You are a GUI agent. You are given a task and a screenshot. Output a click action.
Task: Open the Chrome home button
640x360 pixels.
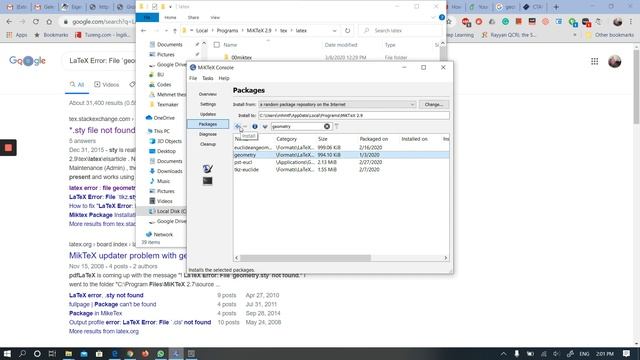point(49,22)
